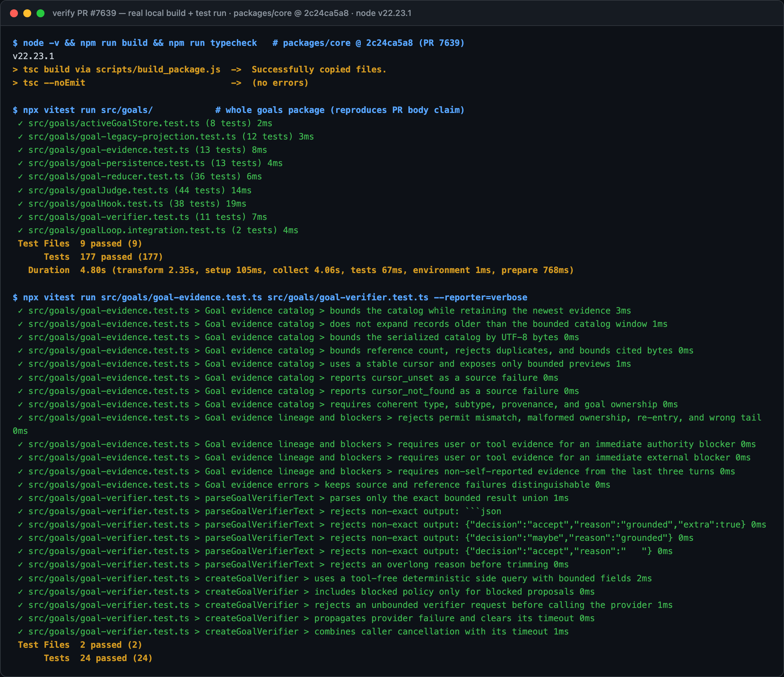The image size is (784, 677).
Task: Click 'goal-legacy-projection.test.ts (12 tests)' line
Action: (166, 136)
